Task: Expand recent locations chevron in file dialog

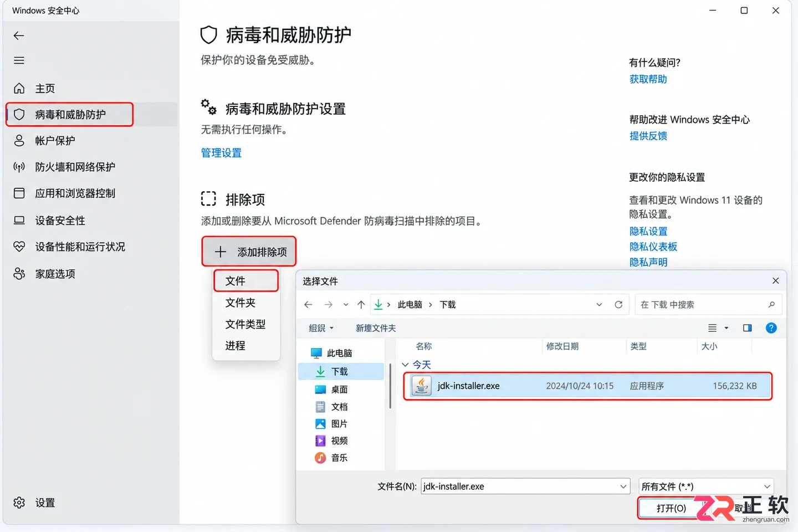Action: tap(346, 304)
